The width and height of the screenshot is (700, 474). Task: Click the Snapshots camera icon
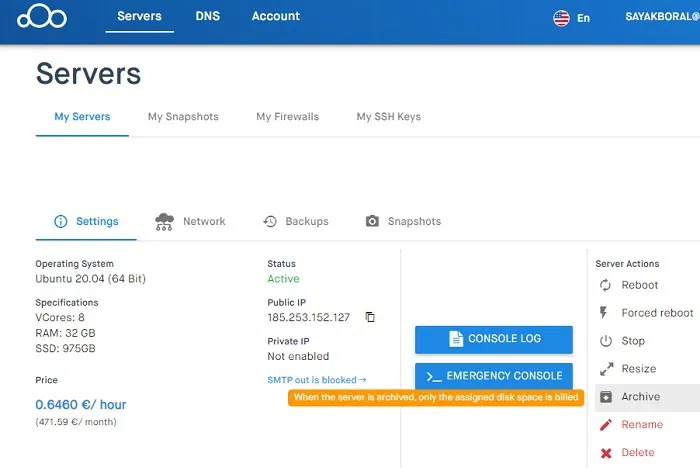[372, 221]
